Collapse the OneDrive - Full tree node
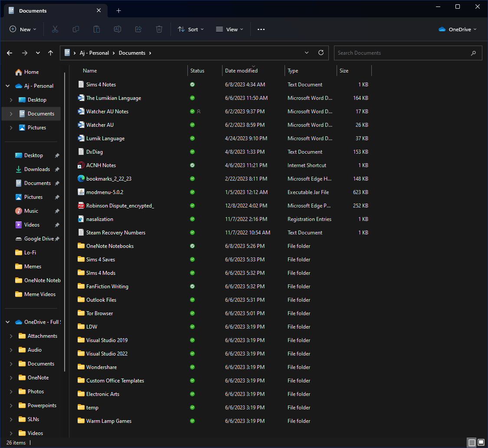 point(8,322)
